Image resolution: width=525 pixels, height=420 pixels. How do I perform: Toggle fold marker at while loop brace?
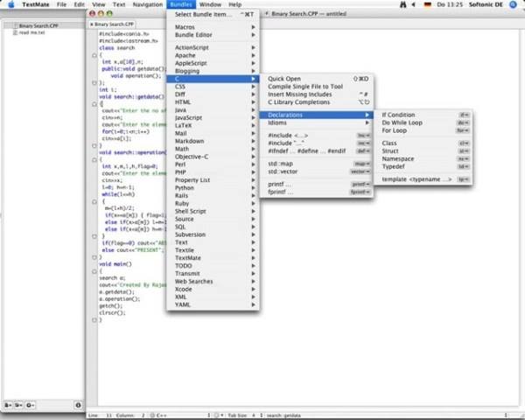pos(94,201)
